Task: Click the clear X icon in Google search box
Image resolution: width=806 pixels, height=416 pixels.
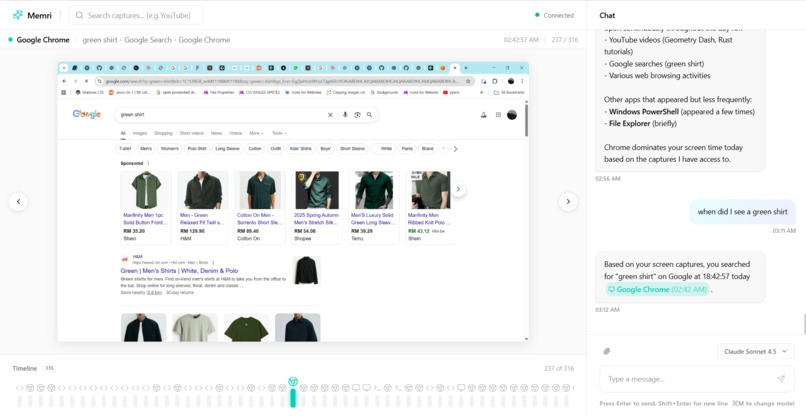Action: pyautogui.click(x=330, y=115)
